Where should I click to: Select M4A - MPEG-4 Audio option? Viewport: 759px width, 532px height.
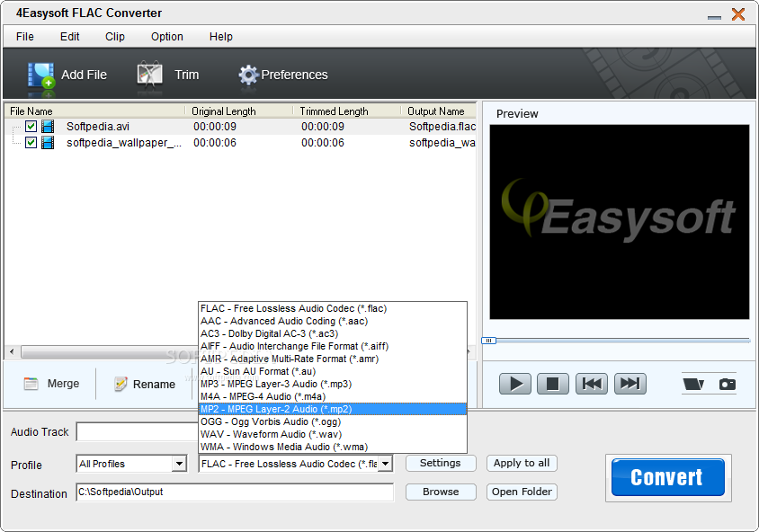333,396
